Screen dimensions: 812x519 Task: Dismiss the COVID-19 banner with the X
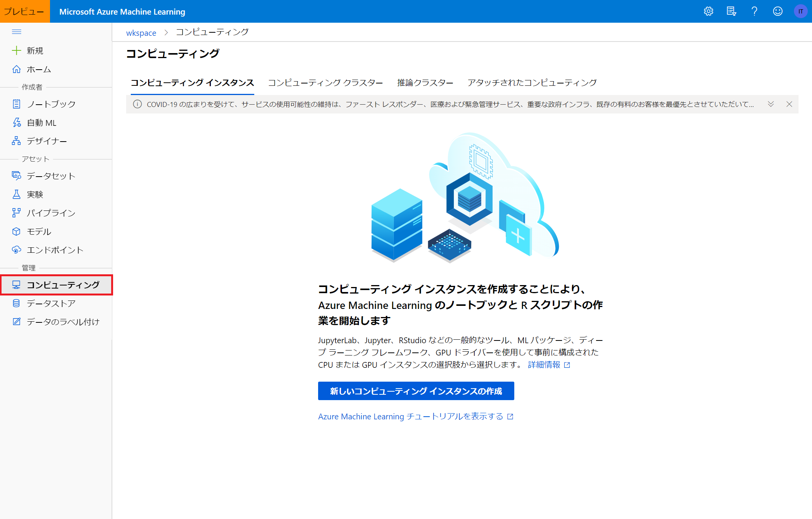[x=789, y=104]
